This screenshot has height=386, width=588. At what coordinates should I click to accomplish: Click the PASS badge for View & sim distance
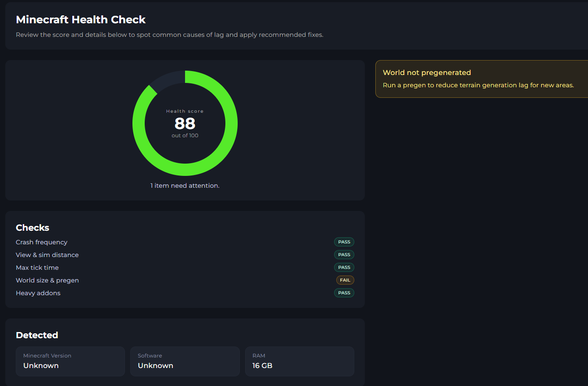[x=344, y=255]
